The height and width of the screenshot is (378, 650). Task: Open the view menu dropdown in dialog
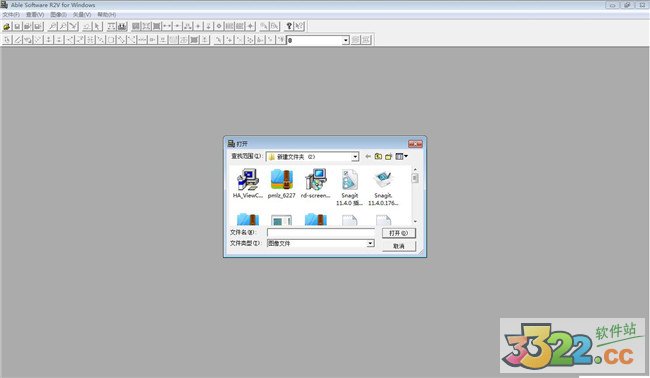point(402,156)
